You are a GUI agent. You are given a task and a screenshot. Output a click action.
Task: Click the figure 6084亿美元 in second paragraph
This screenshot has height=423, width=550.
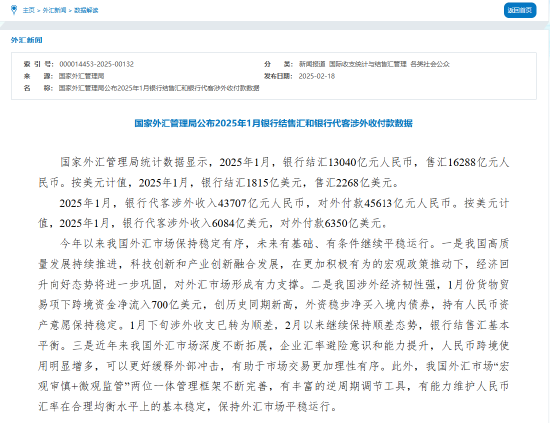(240, 223)
